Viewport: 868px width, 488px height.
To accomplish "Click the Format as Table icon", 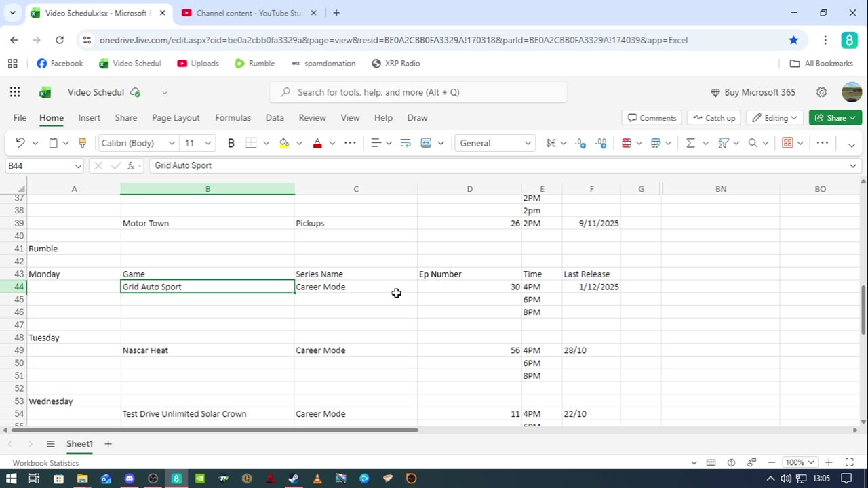I will 656,143.
